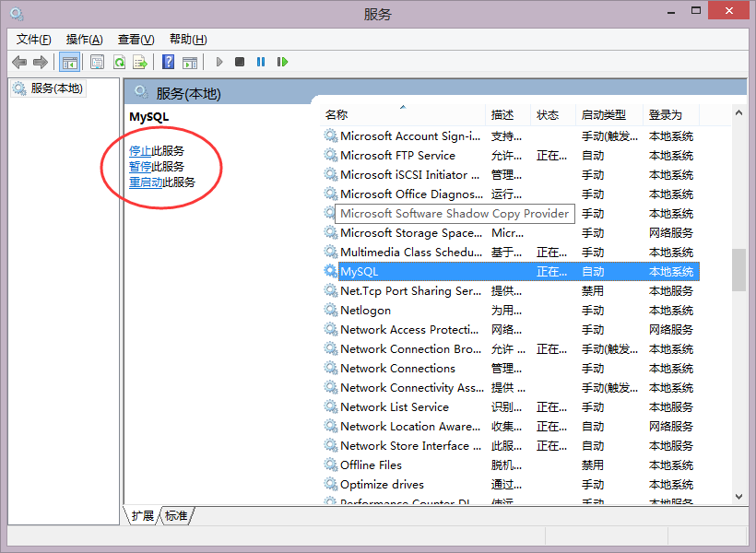
Task: Click the Stop Service square icon
Action: pyautogui.click(x=240, y=62)
